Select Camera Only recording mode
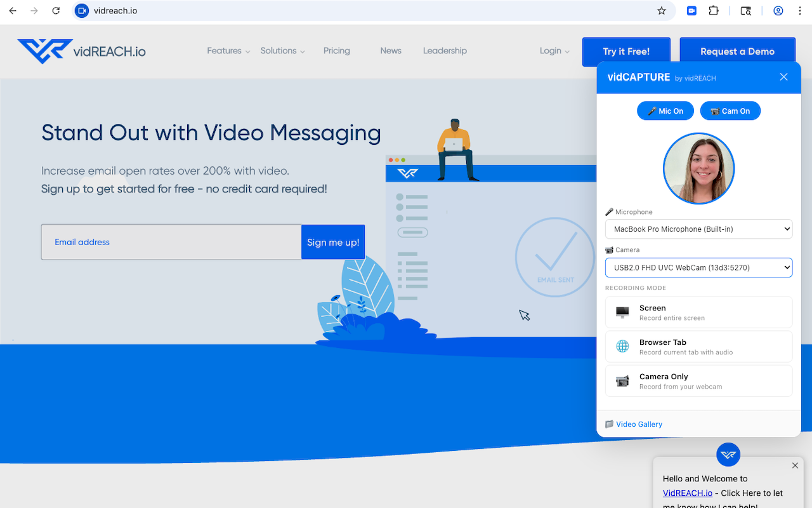Screen dimensions: 812x508 click(698, 381)
